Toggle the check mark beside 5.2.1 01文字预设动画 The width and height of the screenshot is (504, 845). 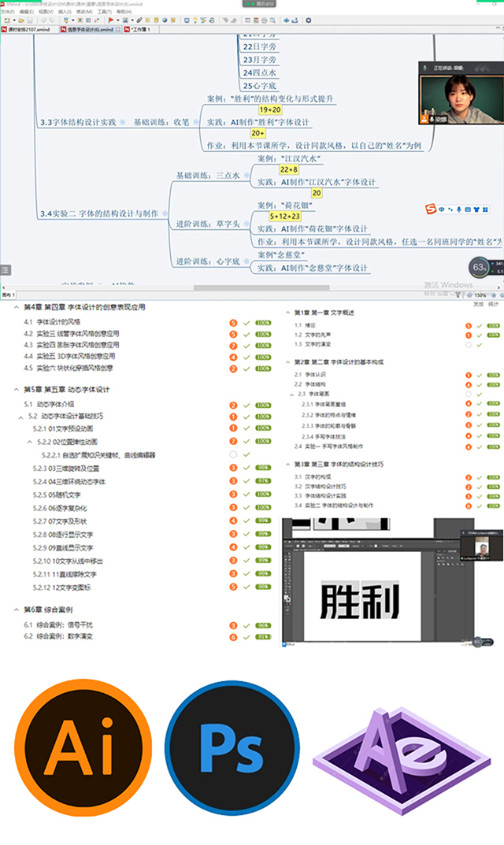(246, 428)
